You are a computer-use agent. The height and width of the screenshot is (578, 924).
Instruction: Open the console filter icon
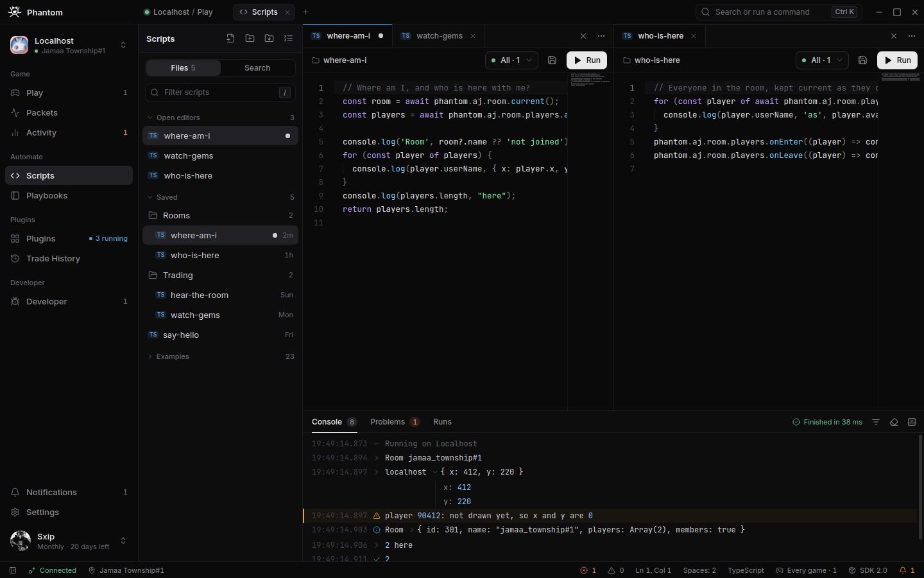coord(876,422)
